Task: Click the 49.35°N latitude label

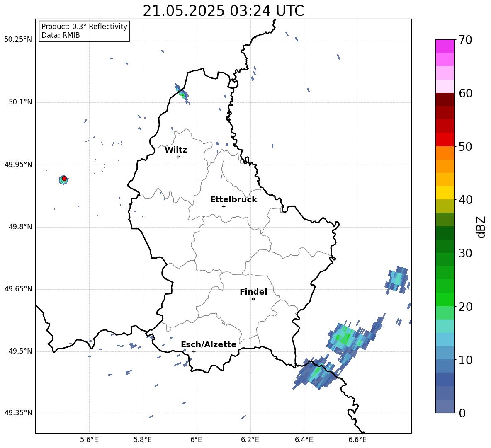Action: [x=18, y=413]
